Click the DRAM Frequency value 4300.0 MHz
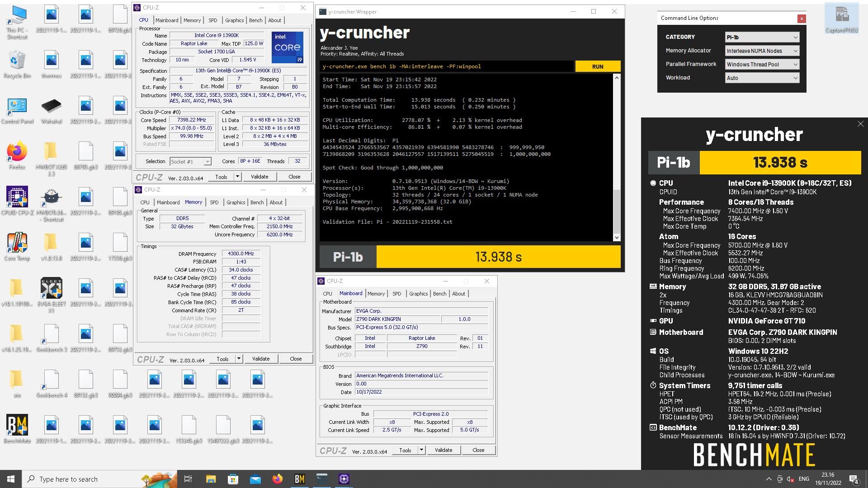This screenshot has width=868, height=488. pos(241,254)
